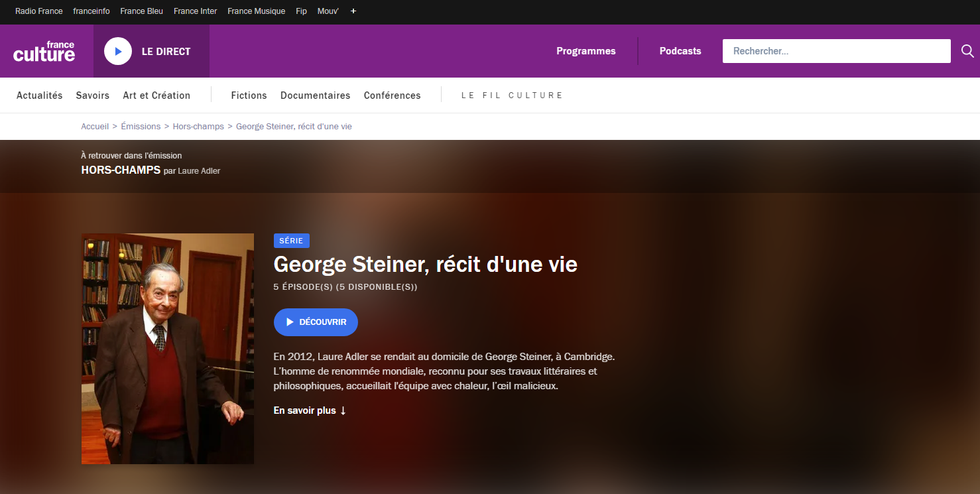Image resolution: width=980 pixels, height=494 pixels.
Task: Open HORS-CHAMPS show link
Action: (x=121, y=170)
